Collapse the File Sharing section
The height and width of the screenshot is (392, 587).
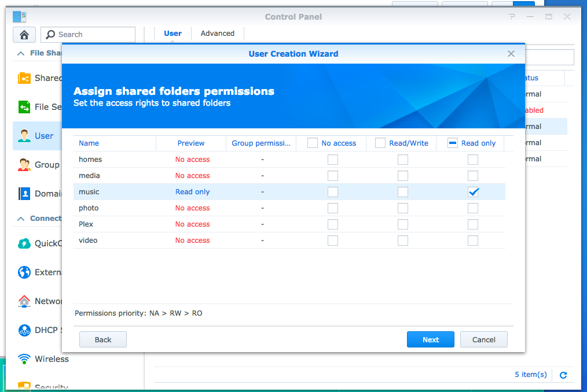21,53
